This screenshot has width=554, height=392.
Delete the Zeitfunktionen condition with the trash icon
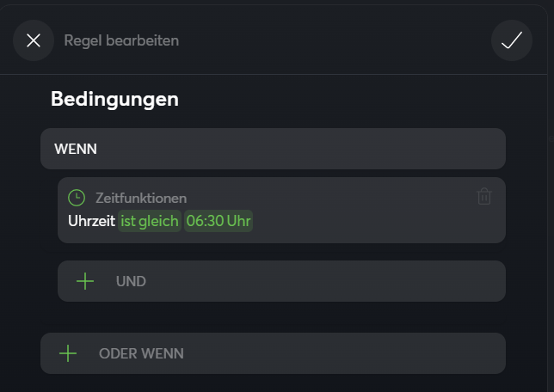point(484,197)
